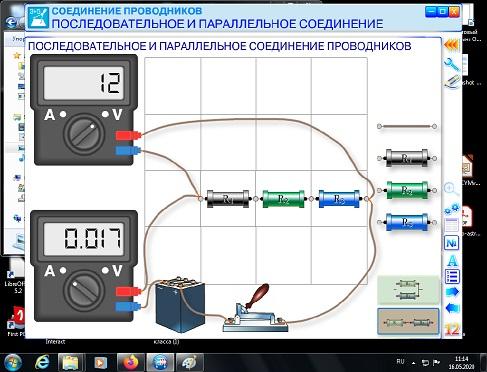Viewport: 487px width, 372px height.
Task: Click the № numbering icon
Action: coord(451,243)
